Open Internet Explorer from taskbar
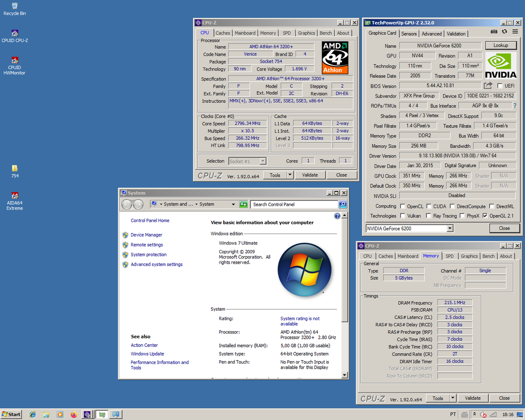Image resolution: width=525 pixels, height=420 pixels. coord(33,415)
